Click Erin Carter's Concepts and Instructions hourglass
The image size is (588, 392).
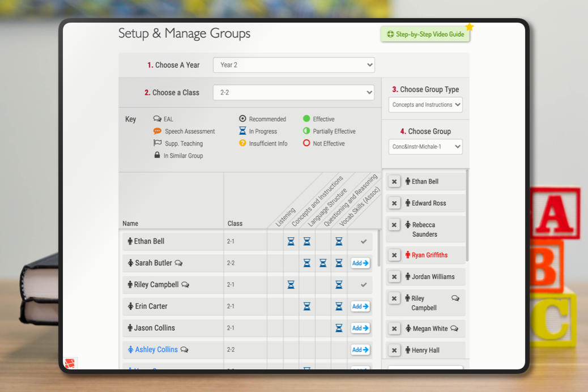(306, 306)
